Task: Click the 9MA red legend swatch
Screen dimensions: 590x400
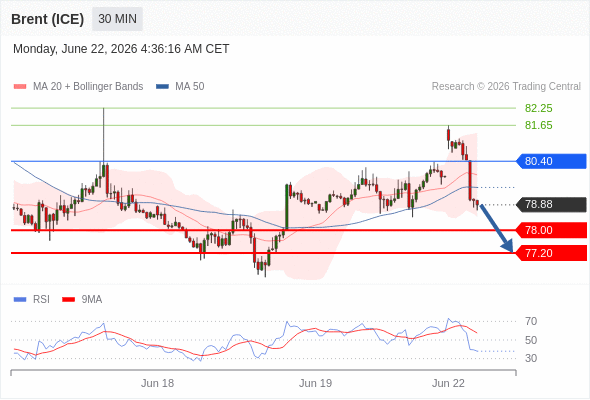Action: (x=68, y=300)
